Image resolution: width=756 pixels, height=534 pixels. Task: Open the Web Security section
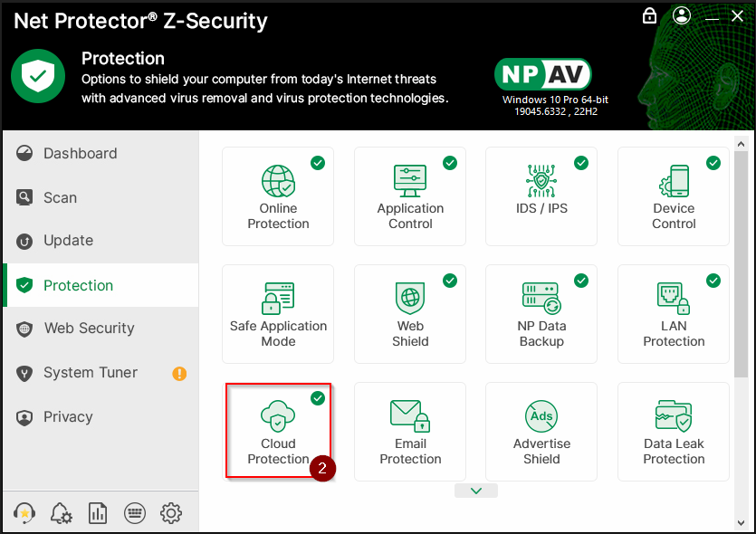coord(89,329)
